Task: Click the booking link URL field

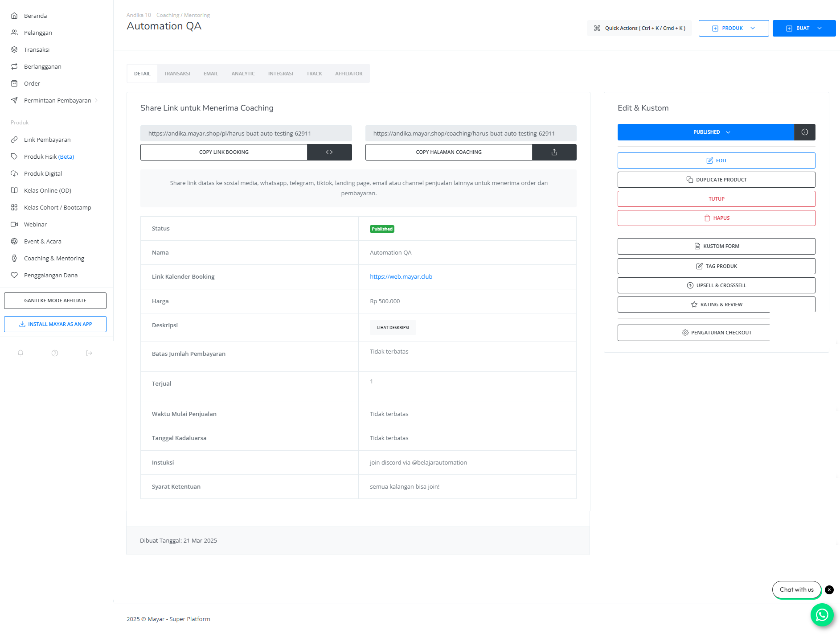Action: pos(246,133)
